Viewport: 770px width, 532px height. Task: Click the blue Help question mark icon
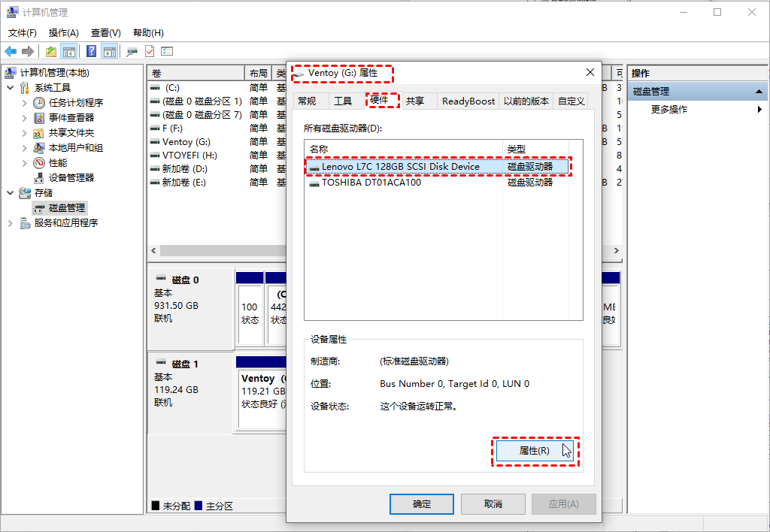click(91, 51)
